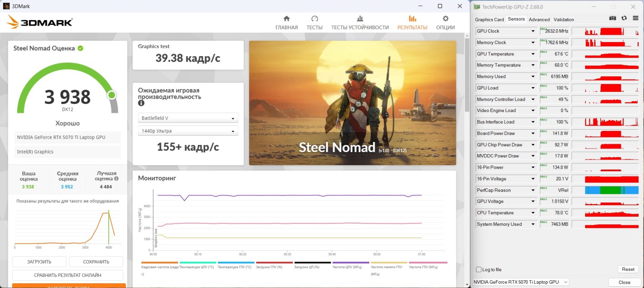The width and height of the screenshot is (644, 288).
Task: Click the GPU-Z refresh arrows icon
Action: (624, 18)
